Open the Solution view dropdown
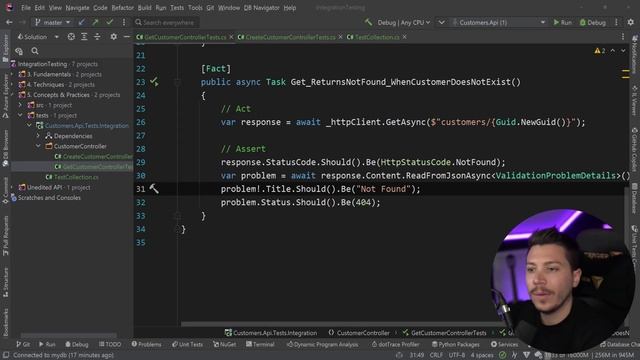Screen dimensions: 640x360 (38, 37)
